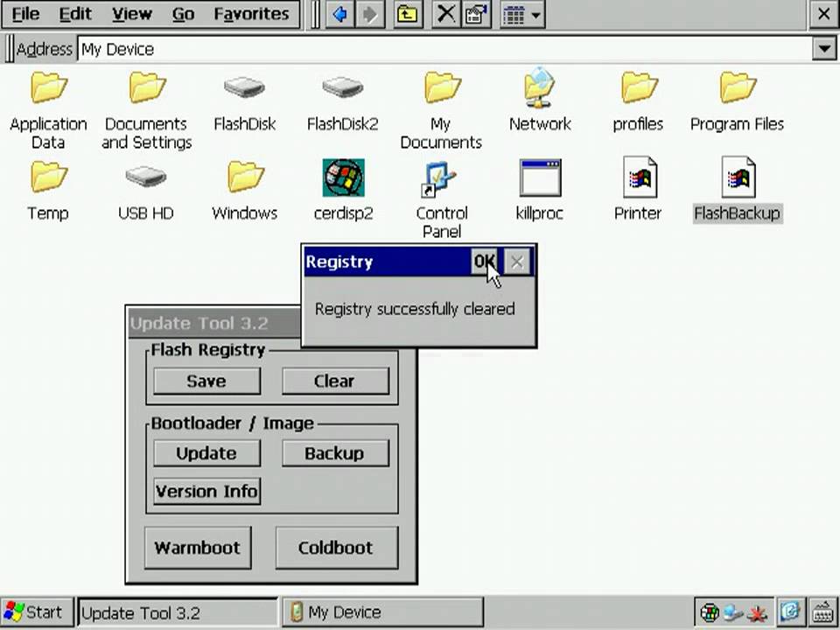Confirm the Registry dialog with OK

click(484, 262)
